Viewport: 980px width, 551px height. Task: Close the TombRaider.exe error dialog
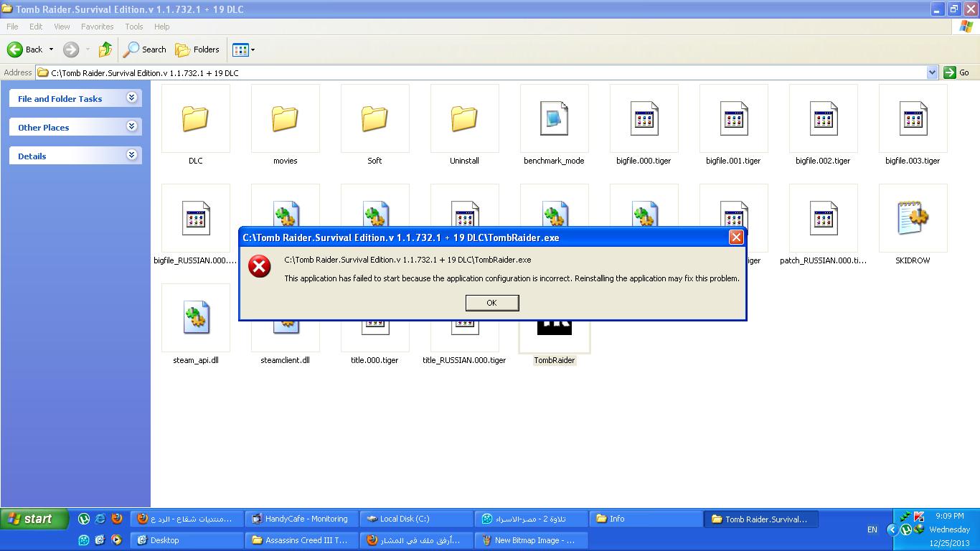(x=736, y=237)
